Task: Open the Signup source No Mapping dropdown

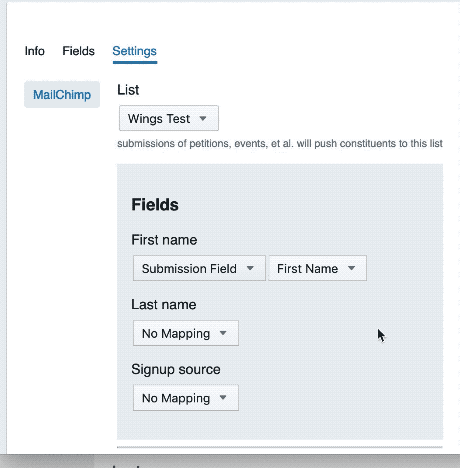Action: coord(186,398)
